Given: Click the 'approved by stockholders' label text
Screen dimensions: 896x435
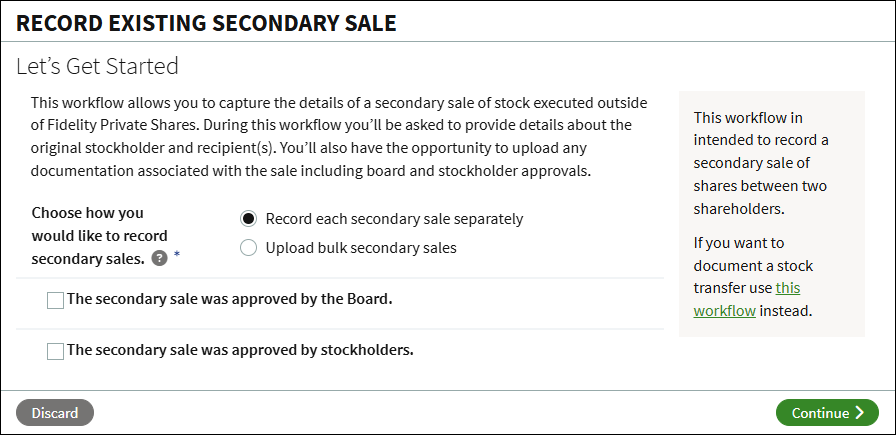Looking at the screenshot, I should click(240, 350).
